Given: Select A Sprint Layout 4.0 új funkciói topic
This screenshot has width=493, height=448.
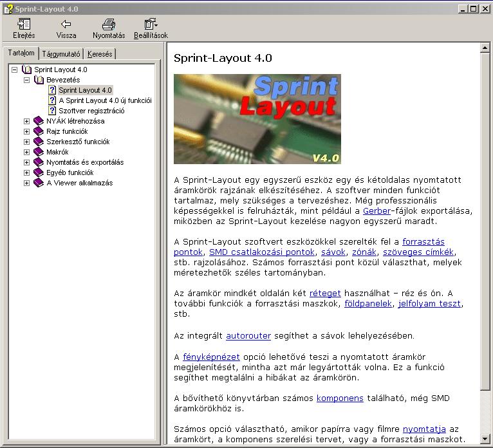Looking at the screenshot, I should tap(105, 100).
